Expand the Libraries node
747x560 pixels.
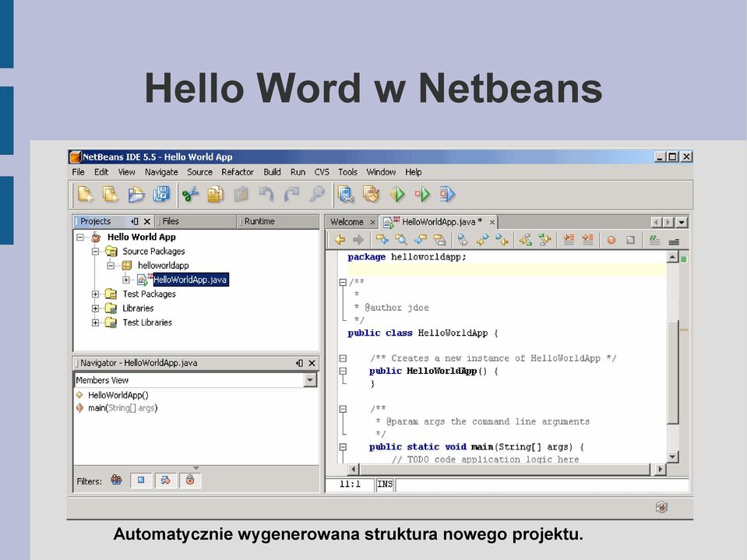pos(95,308)
